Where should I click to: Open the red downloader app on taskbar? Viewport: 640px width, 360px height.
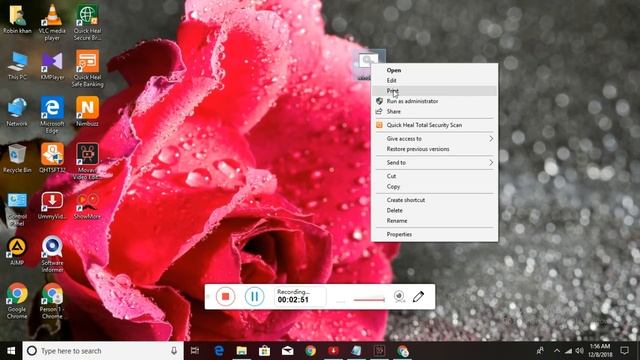(x=333, y=351)
